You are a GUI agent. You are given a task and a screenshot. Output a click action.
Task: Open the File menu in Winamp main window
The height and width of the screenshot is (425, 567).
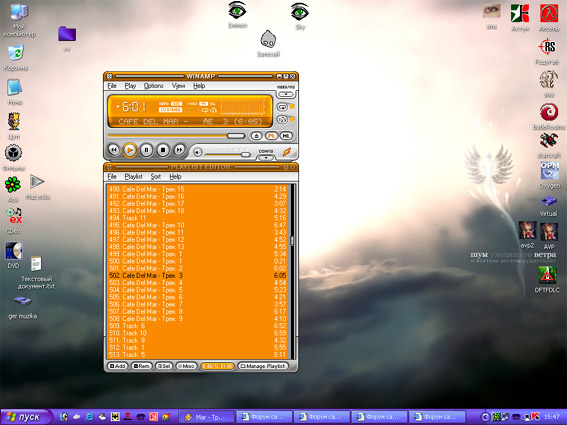point(112,86)
